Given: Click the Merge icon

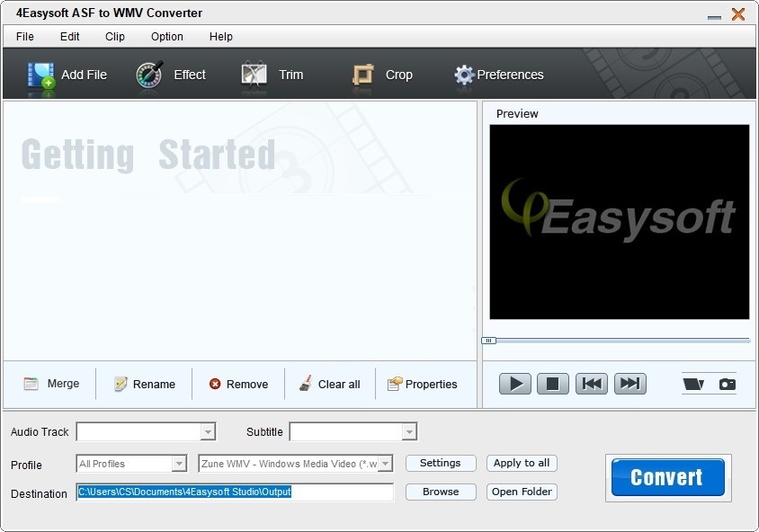Looking at the screenshot, I should click(x=31, y=384).
